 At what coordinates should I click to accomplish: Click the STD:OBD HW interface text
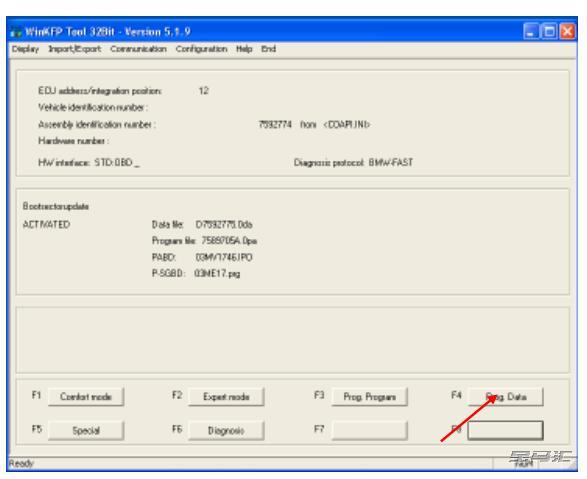tap(113, 162)
